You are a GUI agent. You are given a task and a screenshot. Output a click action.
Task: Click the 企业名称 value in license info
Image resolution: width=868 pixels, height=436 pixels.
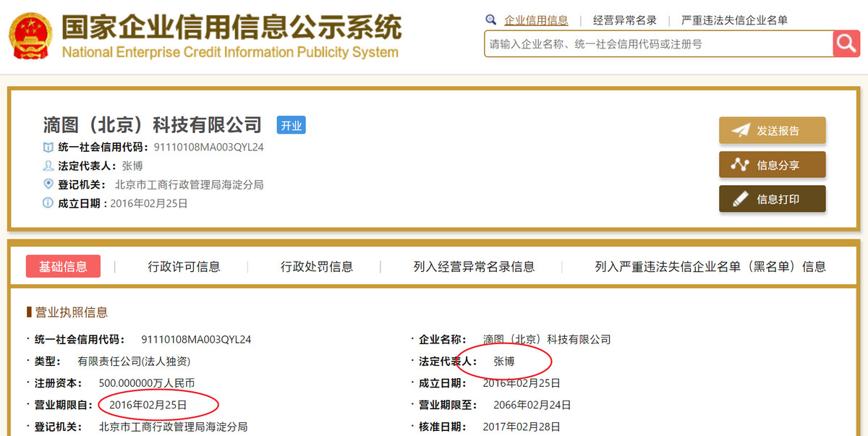[x=547, y=339]
